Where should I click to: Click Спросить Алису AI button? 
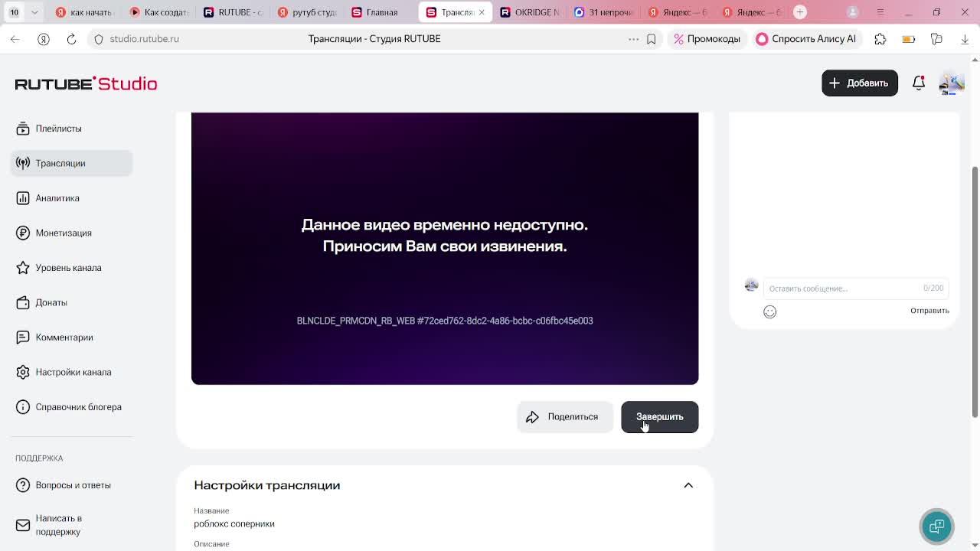(x=805, y=39)
